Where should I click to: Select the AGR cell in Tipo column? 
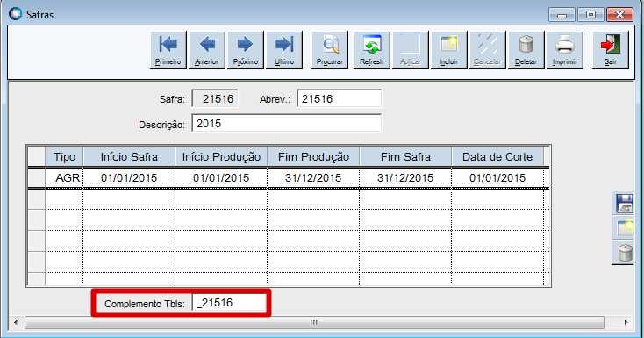64,178
